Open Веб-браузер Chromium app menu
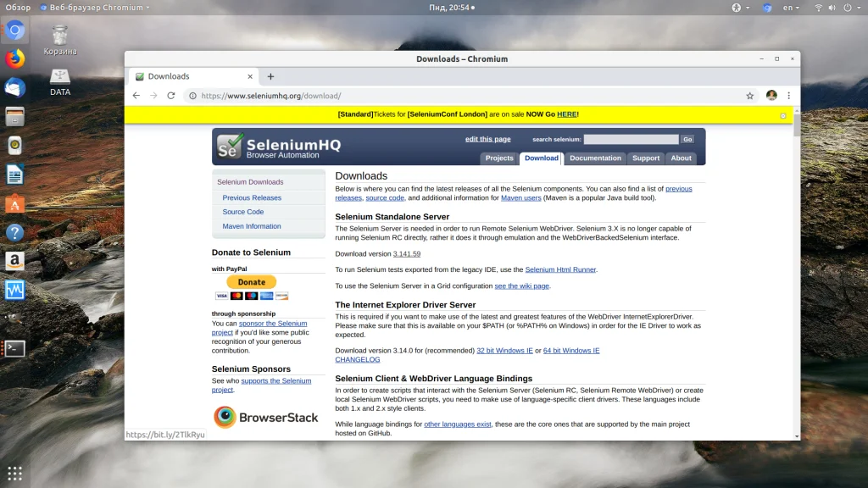 95,7
